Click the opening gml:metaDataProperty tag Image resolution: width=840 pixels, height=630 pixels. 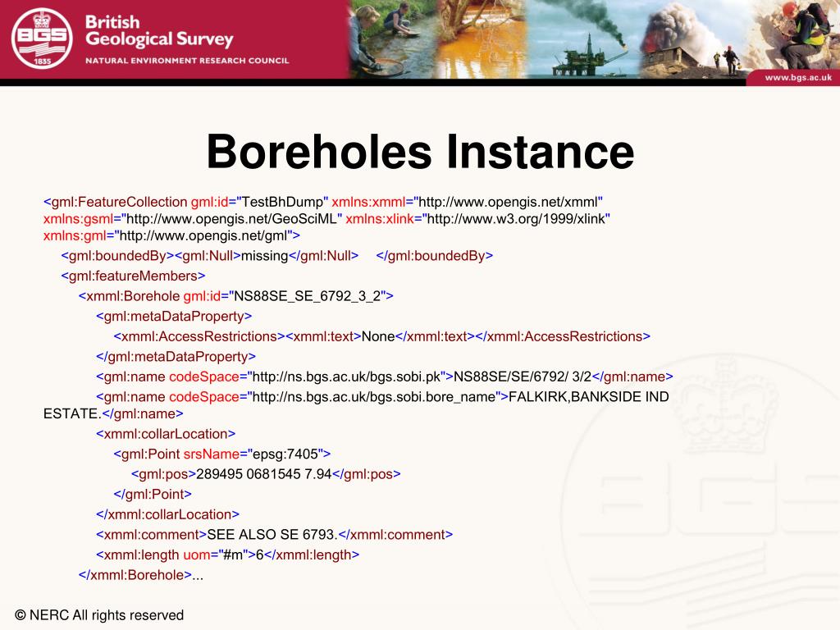coord(174,317)
